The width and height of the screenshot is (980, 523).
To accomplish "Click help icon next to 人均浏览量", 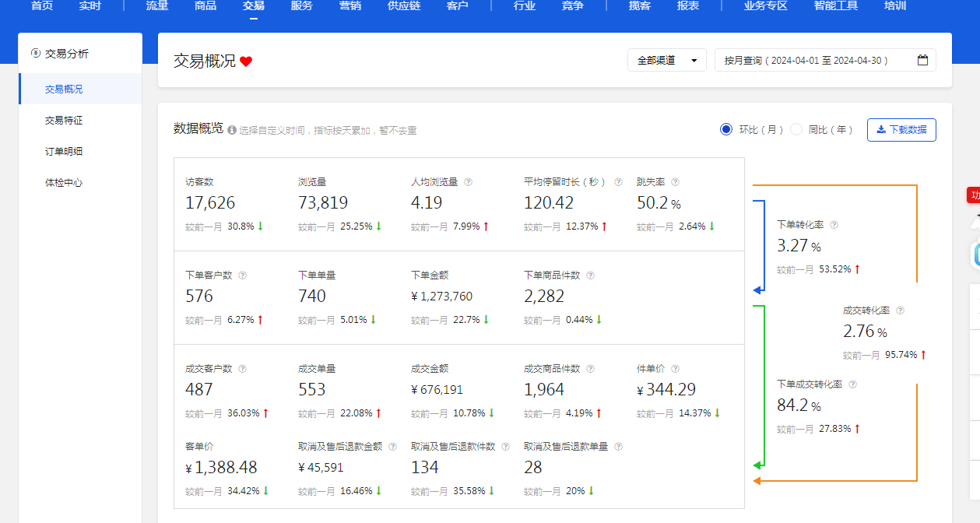I will [x=469, y=182].
